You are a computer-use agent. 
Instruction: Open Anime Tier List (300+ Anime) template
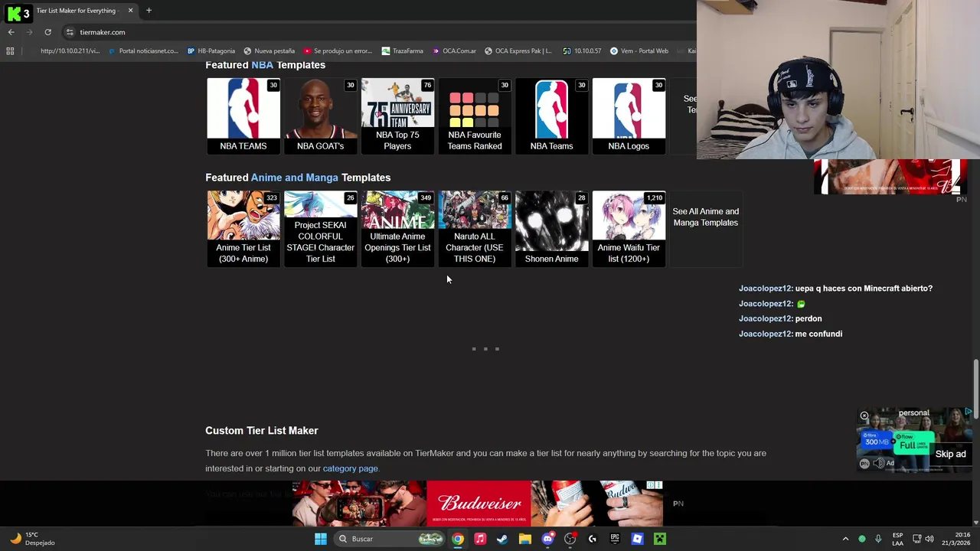pos(243,229)
